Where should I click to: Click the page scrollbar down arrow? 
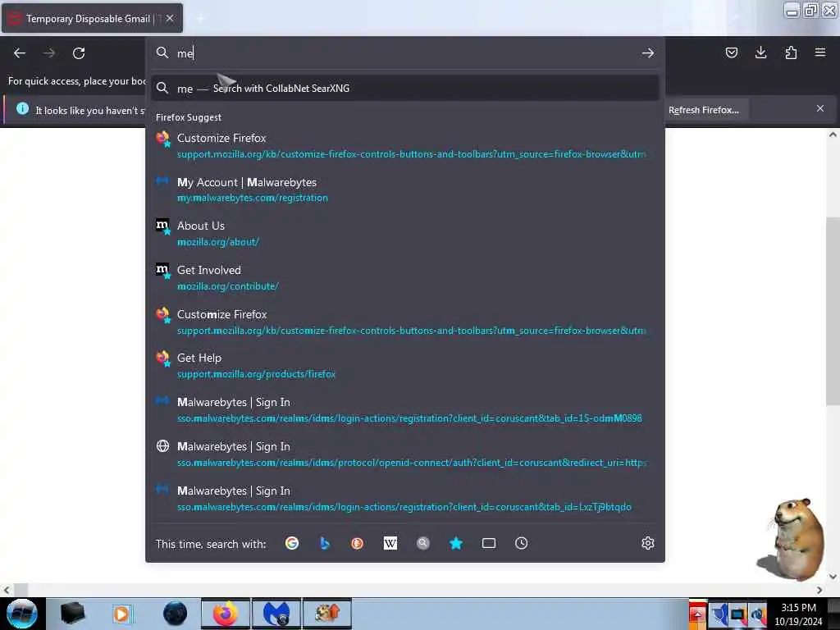click(833, 577)
